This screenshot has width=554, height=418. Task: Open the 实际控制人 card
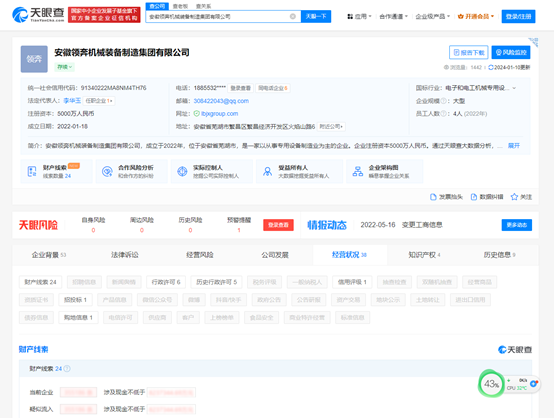coord(212,171)
